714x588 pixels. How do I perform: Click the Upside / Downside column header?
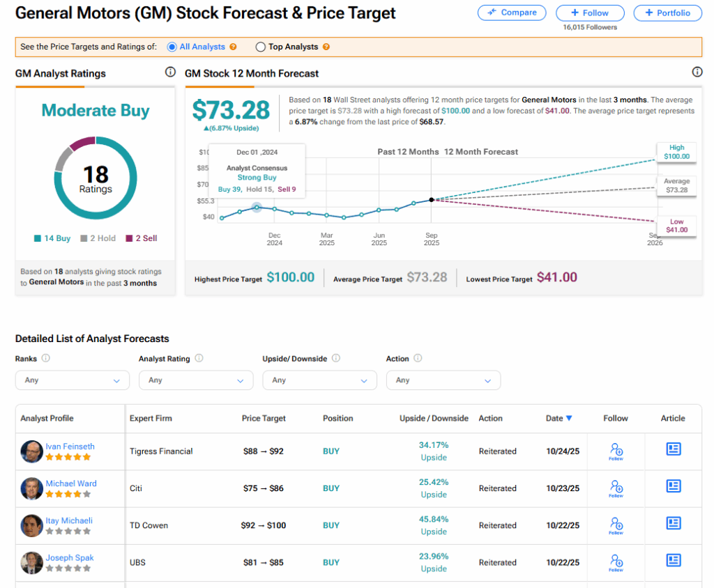434,418
